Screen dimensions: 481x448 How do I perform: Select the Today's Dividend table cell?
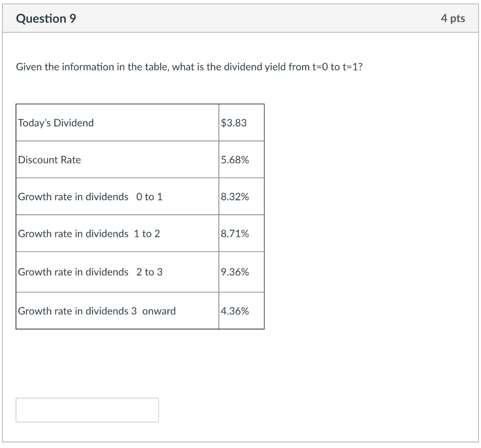[x=55, y=123]
